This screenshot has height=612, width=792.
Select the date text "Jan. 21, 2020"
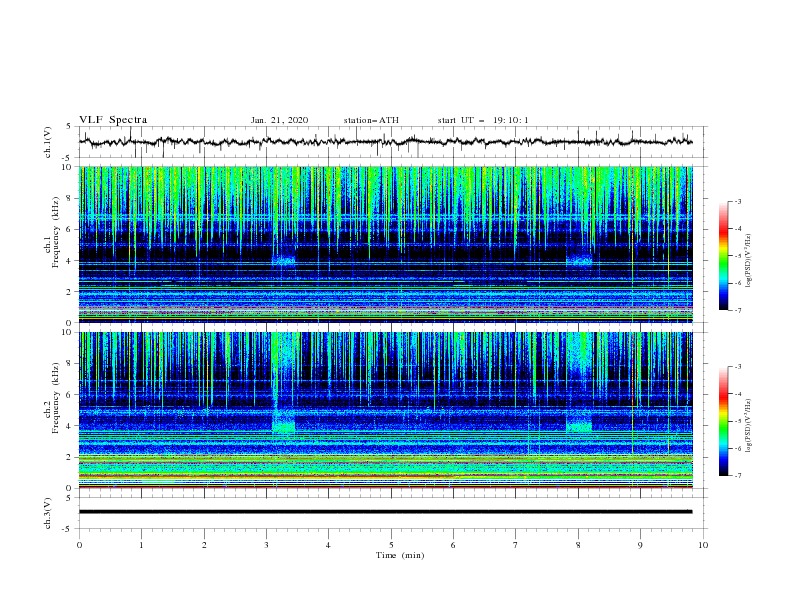[x=279, y=120]
